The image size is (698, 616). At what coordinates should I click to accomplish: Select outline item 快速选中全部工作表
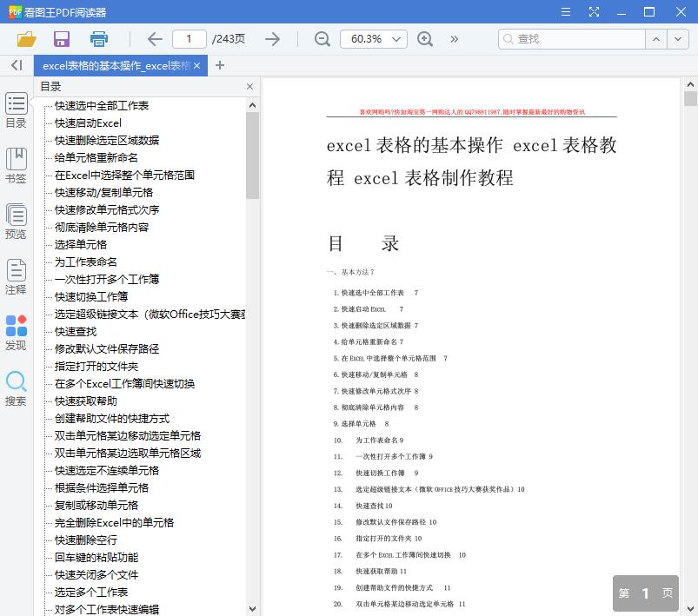click(102, 105)
